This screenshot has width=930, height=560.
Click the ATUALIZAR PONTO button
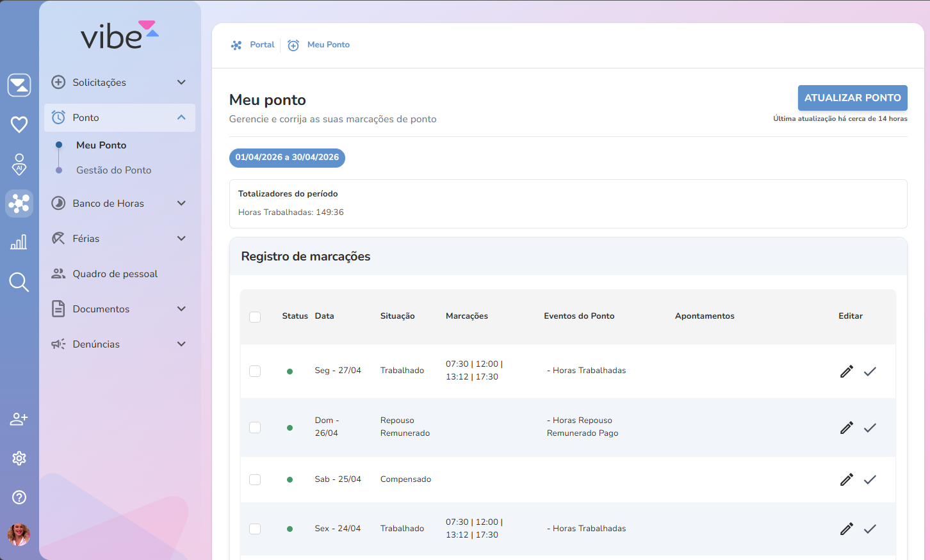pyautogui.click(x=852, y=98)
